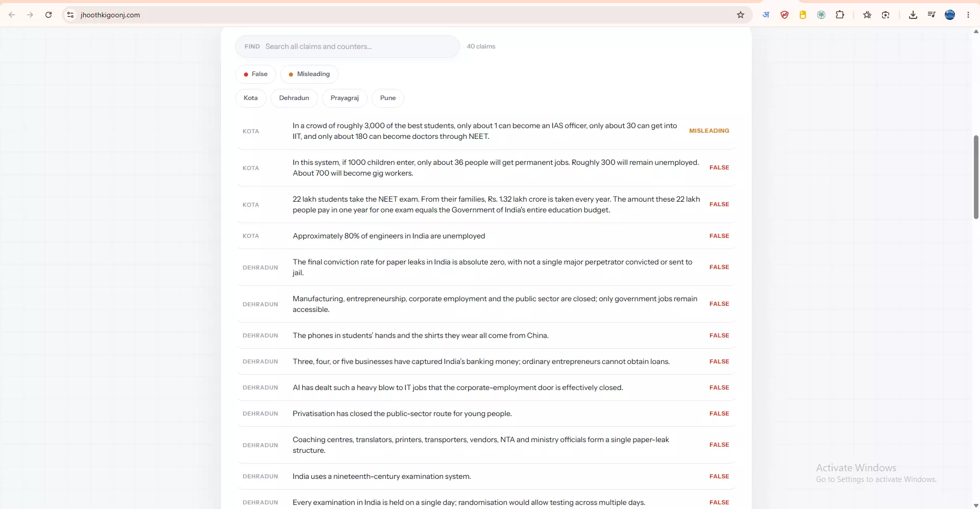This screenshot has width=980, height=509.
Task: Open the claim about phones and shirts from China
Action: coord(486,335)
